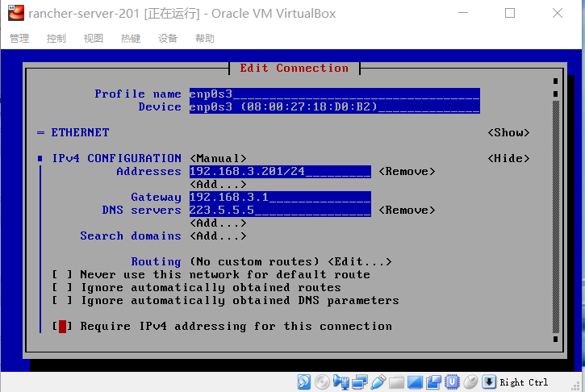Click the recording status icon
This screenshot has height=392, width=585.
tap(433, 382)
